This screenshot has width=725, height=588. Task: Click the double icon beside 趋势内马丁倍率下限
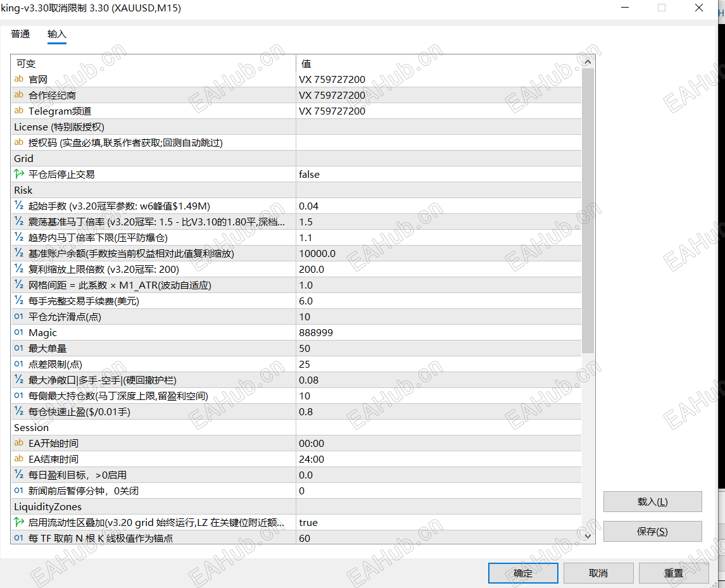18,237
